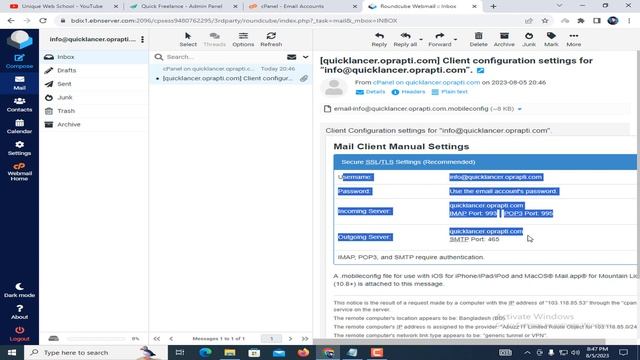Toggle Dark mode
The image size is (640, 360).
[19, 290]
